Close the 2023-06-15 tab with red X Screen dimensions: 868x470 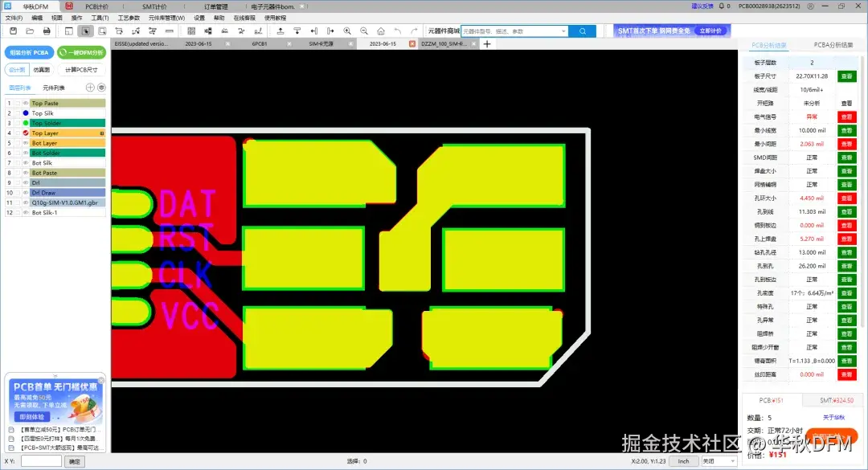pos(411,43)
